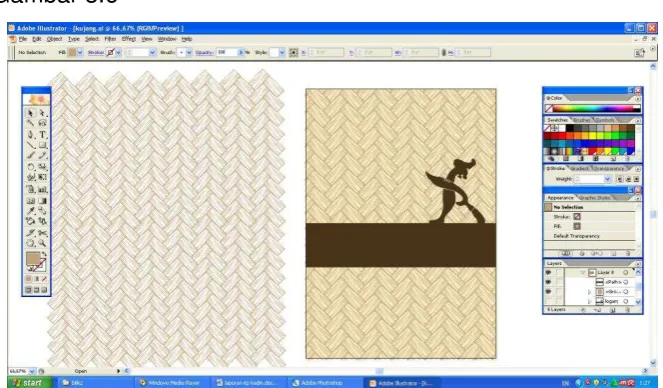Open Fill color dropdown in control bar
Image resolution: width=663 pixels, height=388 pixels.
click(80, 52)
